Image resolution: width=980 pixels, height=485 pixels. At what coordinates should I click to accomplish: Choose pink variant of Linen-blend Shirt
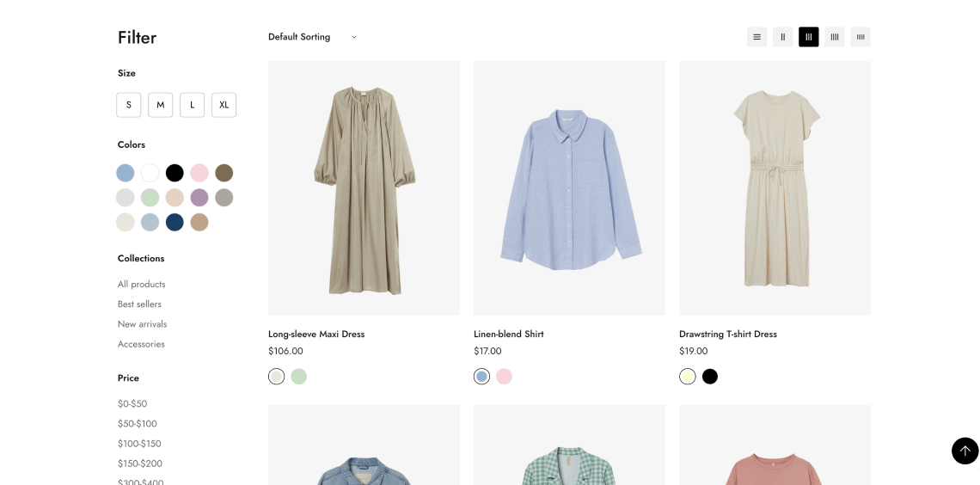click(504, 377)
